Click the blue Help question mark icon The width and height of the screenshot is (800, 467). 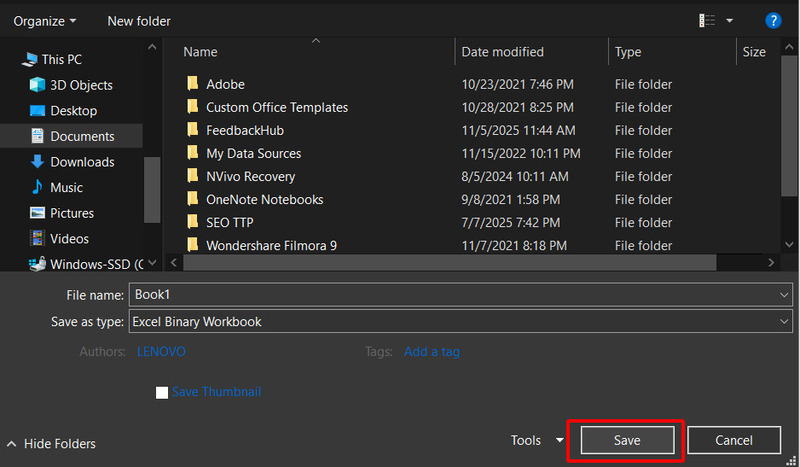coord(773,20)
